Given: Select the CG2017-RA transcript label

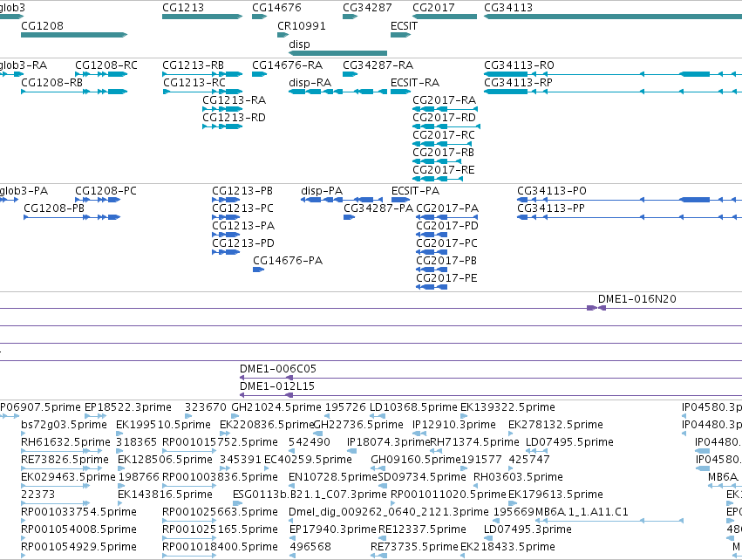Looking at the screenshot, I should tap(445, 100).
